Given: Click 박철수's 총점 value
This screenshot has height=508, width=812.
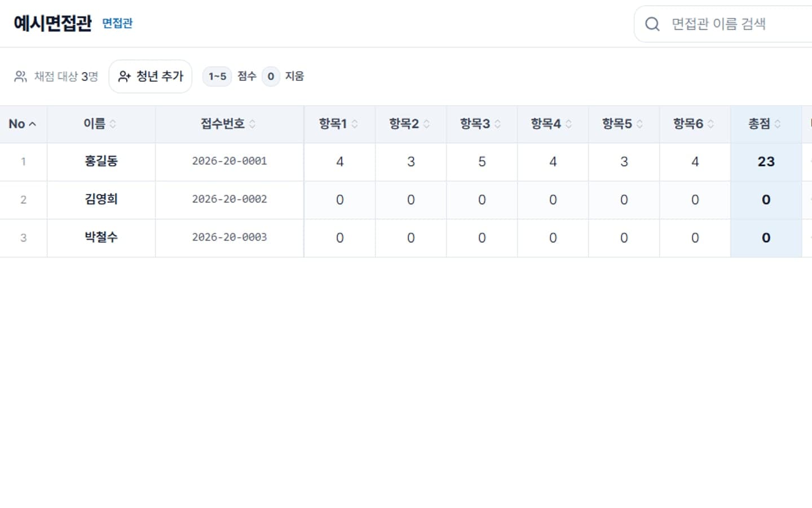Looking at the screenshot, I should tap(766, 238).
